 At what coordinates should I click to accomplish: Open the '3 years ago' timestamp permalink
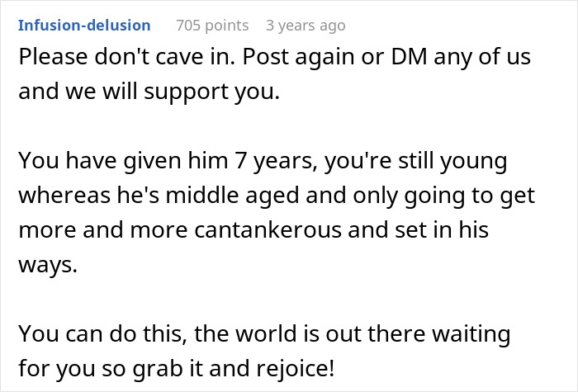pos(306,26)
